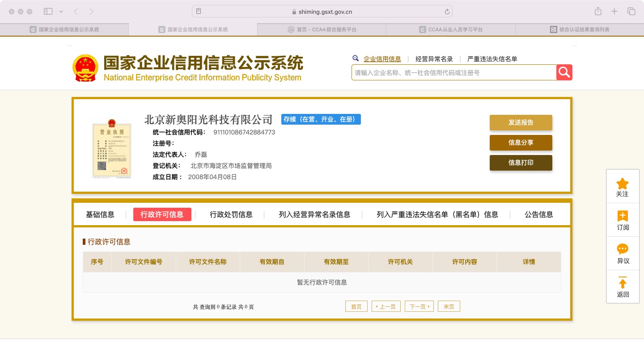Viewport: 644px width, 348px height.
Task: Switch to the 公告信息 tab
Action: pyautogui.click(x=539, y=214)
